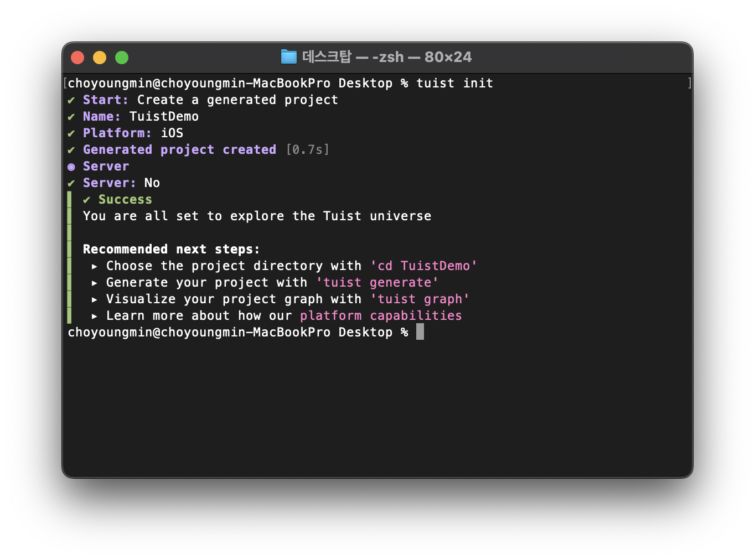Maximize the terminal using green button

[122, 58]
